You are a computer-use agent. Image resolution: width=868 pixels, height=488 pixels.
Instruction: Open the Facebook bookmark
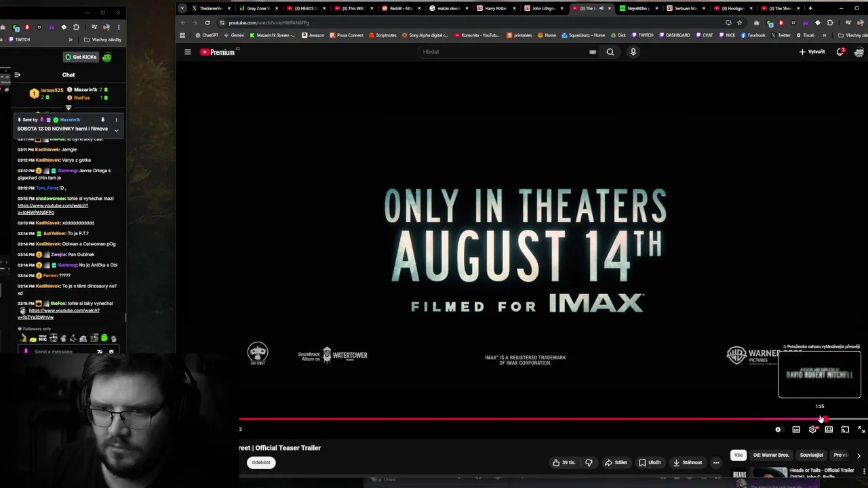tap(753, 35)
